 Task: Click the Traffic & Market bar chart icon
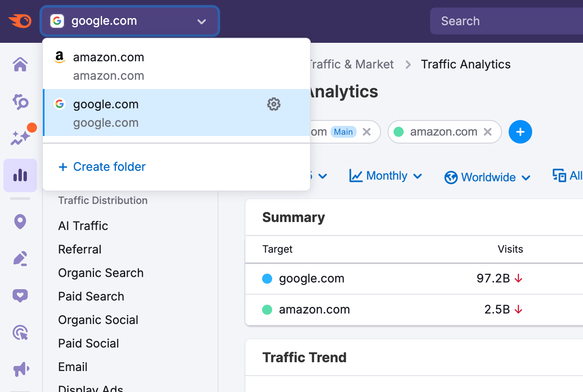(x=20, y=175)
